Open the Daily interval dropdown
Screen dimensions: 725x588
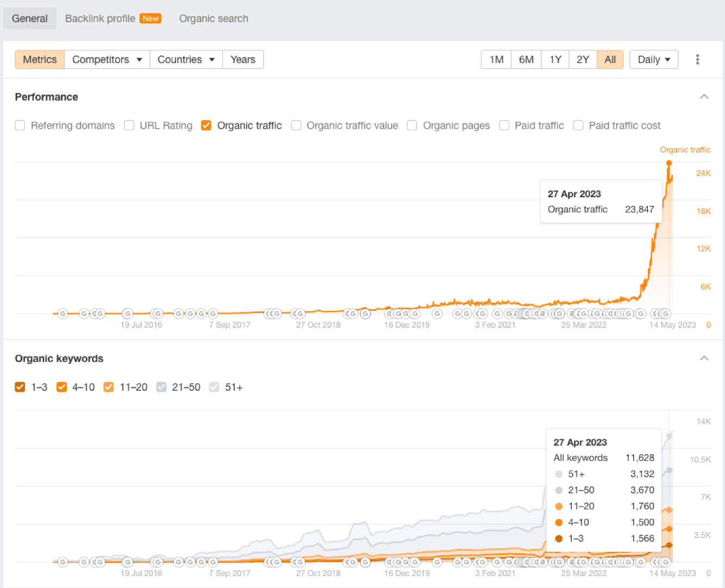654,59
